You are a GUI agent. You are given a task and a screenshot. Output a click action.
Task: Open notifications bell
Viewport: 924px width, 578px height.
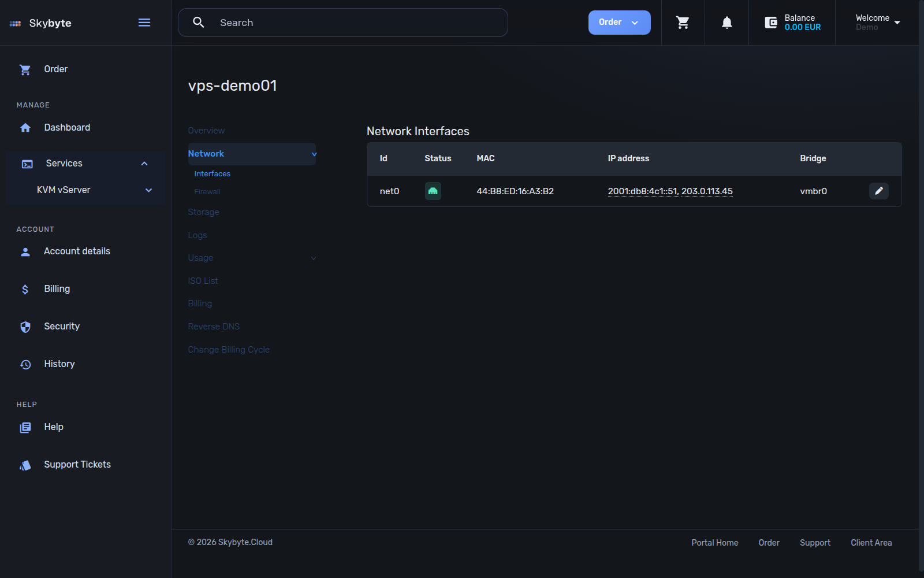pos(727,23)
